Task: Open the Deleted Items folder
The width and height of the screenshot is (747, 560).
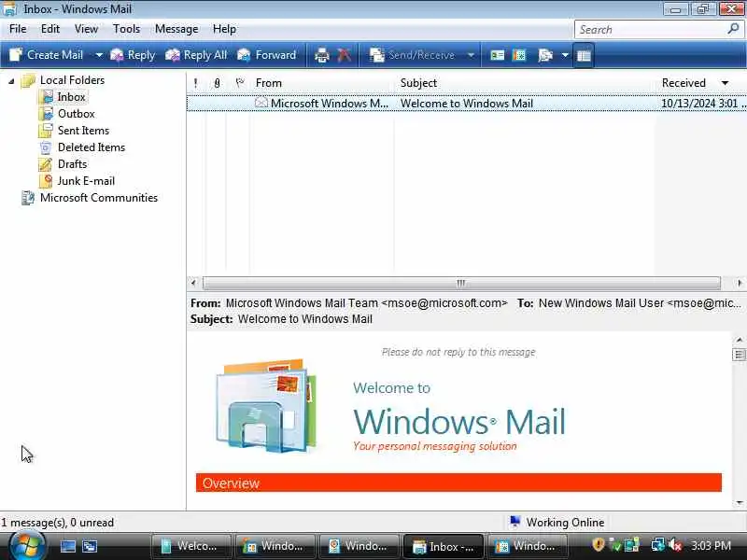Action: click(x=92, y=147)
